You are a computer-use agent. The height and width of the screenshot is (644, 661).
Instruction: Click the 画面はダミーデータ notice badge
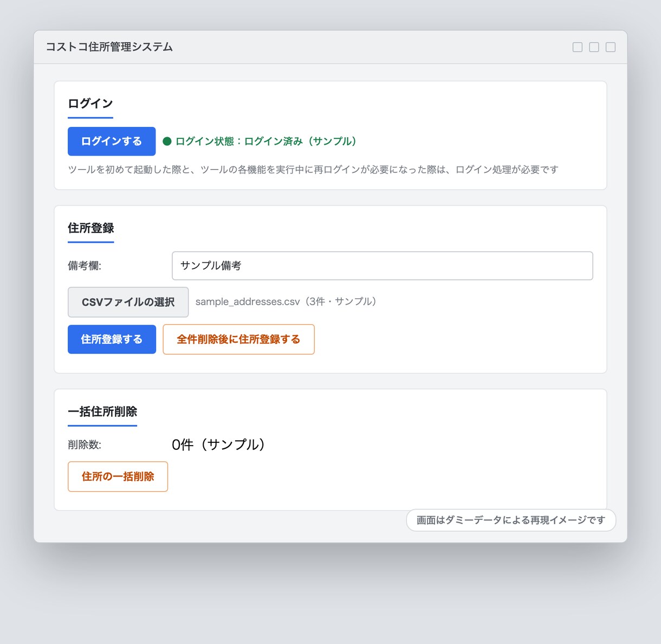[511, 520]
